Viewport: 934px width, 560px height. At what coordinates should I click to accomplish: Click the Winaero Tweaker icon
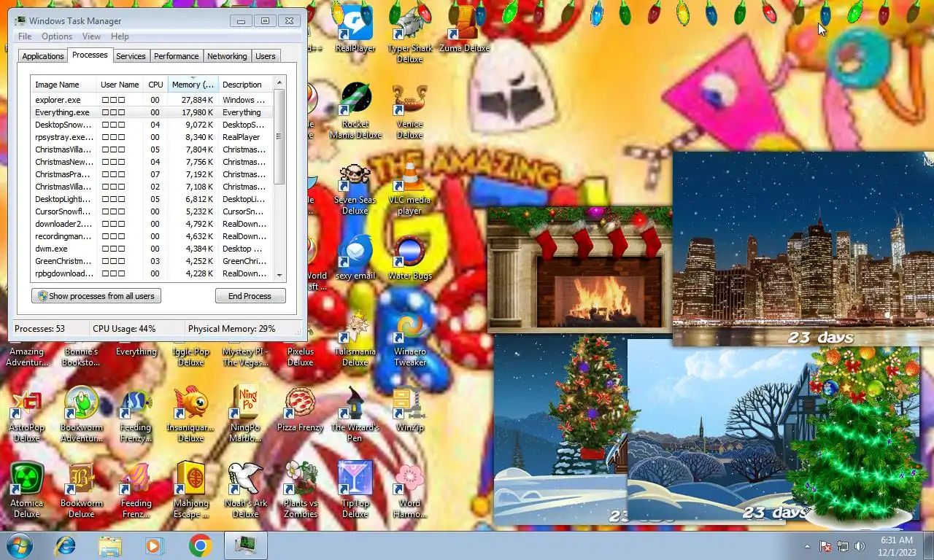[409, 339]
